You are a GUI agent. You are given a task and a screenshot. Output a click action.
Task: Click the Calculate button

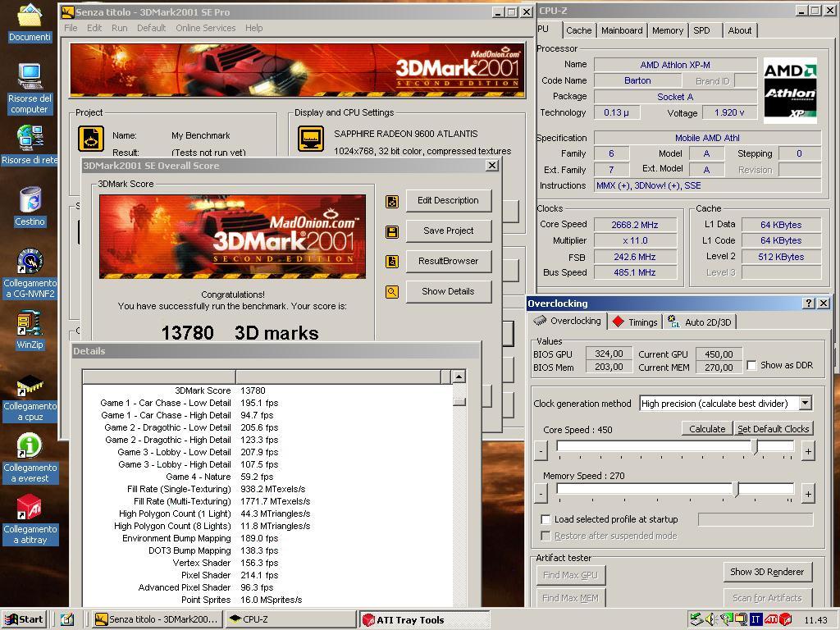[707, 428]
